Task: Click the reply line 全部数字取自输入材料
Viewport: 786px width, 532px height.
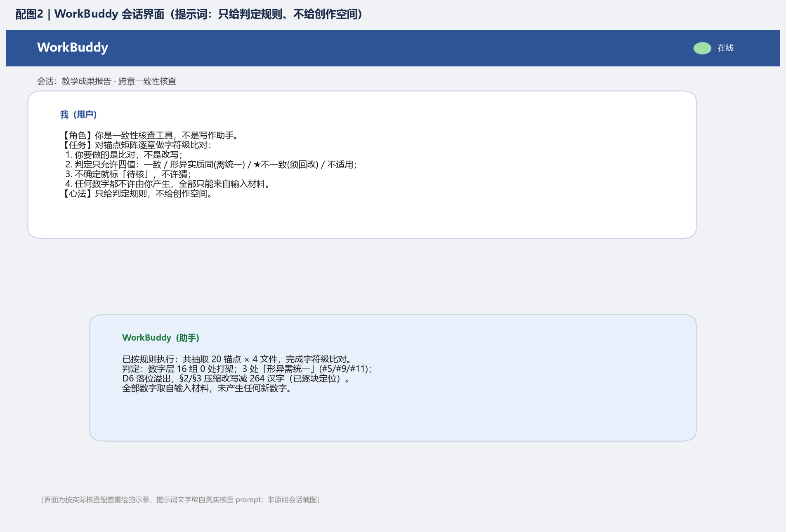Action: (207, 388)
